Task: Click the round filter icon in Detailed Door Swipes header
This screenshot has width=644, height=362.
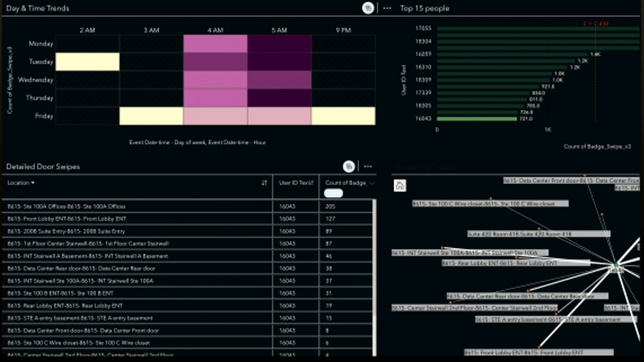Action: [349, 166]
